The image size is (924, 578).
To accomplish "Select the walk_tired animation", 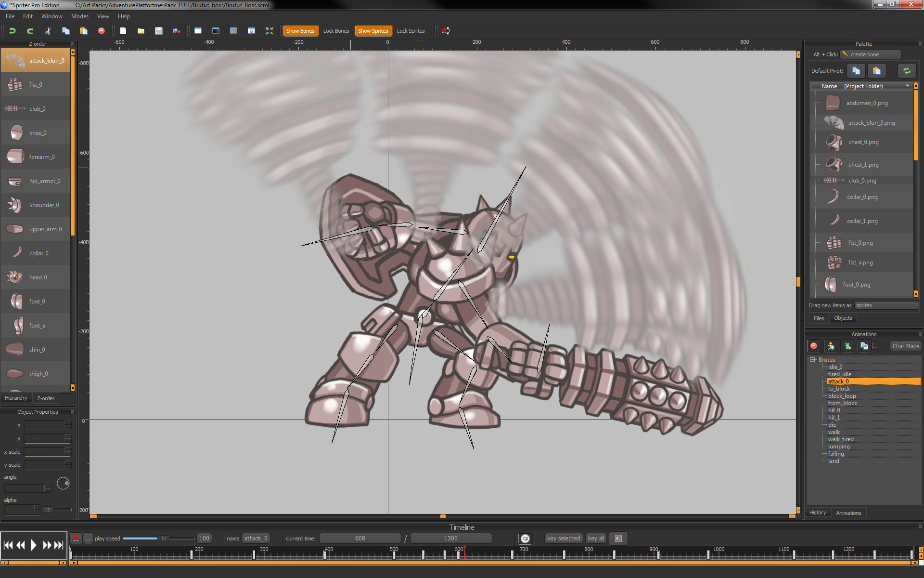I will point(840,439).
